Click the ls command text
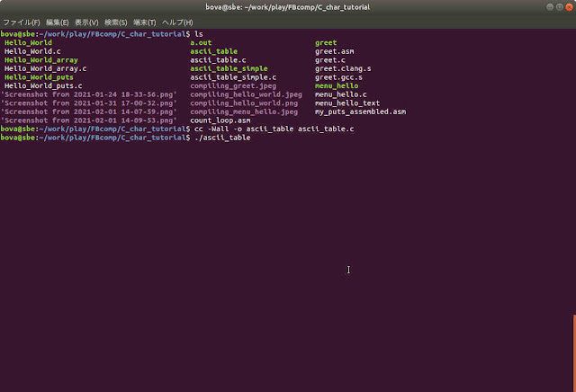Image resolution: width=576 pixels, height=392 pixels. coord(199,34)
